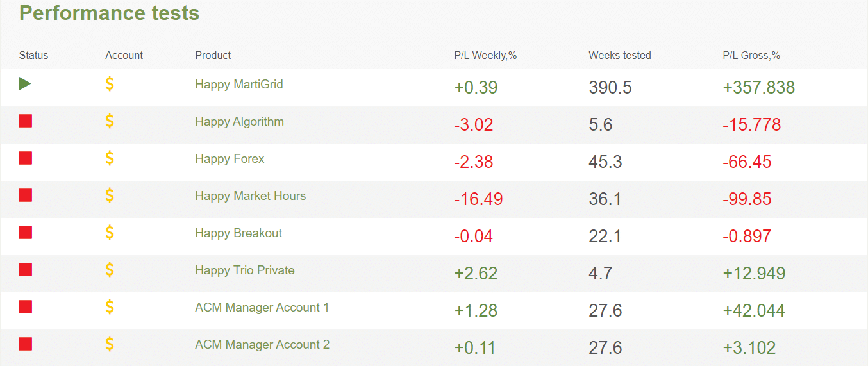Open the ACM Manager Account 2 link
The height and width of the screenshot is (366, 868).
(x=262, y=344)
